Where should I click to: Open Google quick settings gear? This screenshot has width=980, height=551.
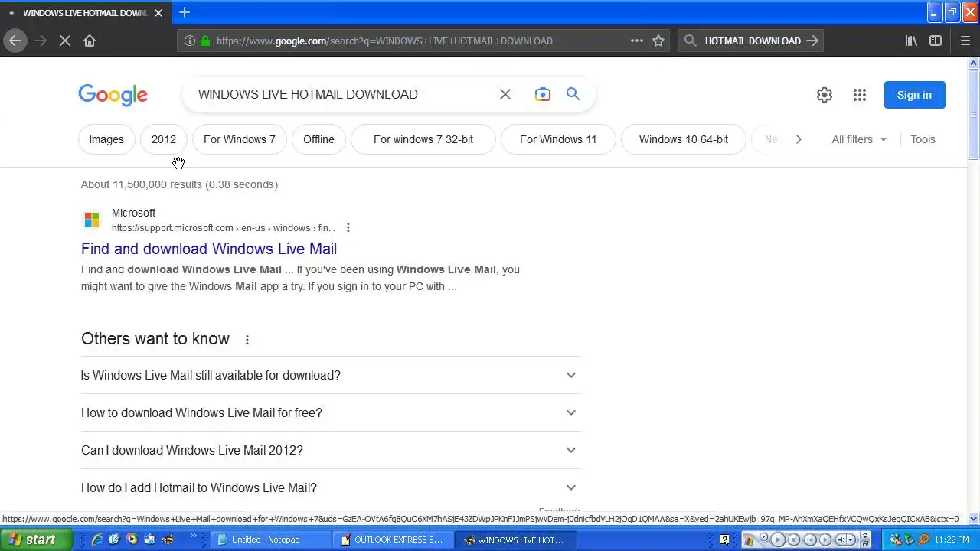point(825,95)
